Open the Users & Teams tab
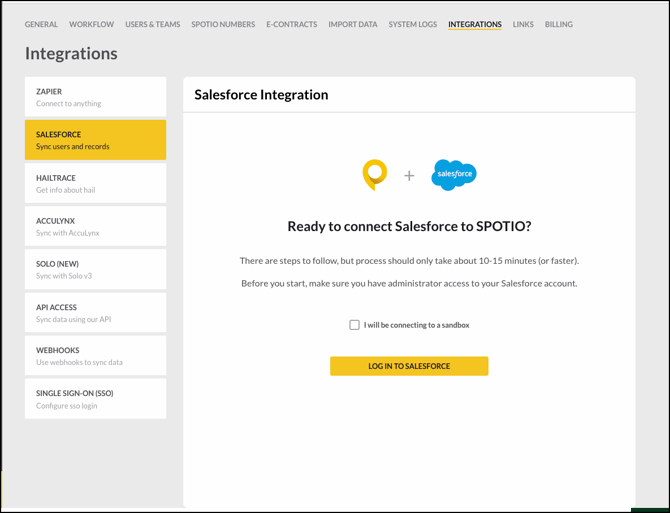The width and height of the screenshot is (670, 513). (x=153, y=24)
